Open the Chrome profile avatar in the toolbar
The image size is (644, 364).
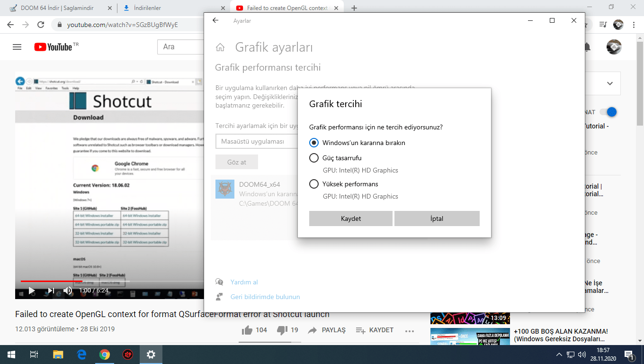point(618,25)
